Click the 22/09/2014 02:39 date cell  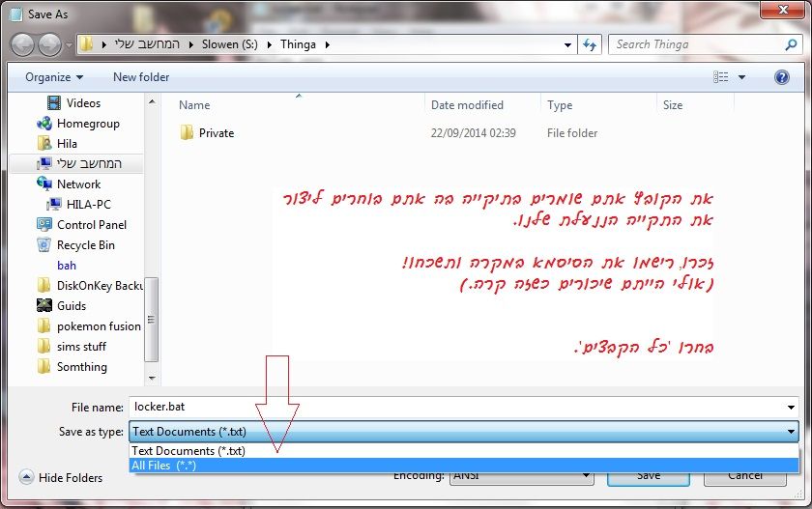point(474,133)
